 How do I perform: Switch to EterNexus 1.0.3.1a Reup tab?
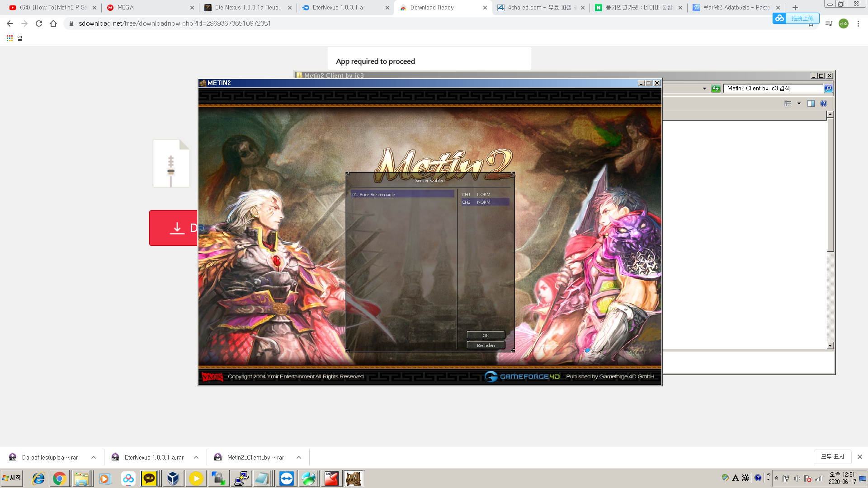point(248,8)
